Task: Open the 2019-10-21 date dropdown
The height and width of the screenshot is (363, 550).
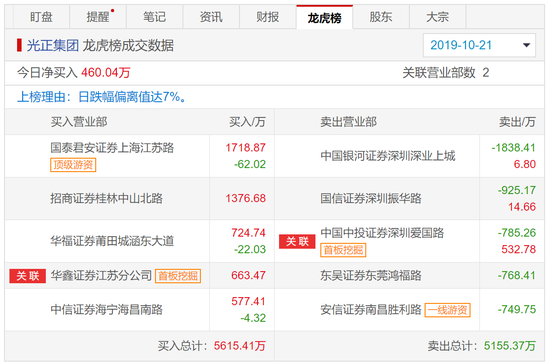Action: pyautogui.click(x=479, y=45)
